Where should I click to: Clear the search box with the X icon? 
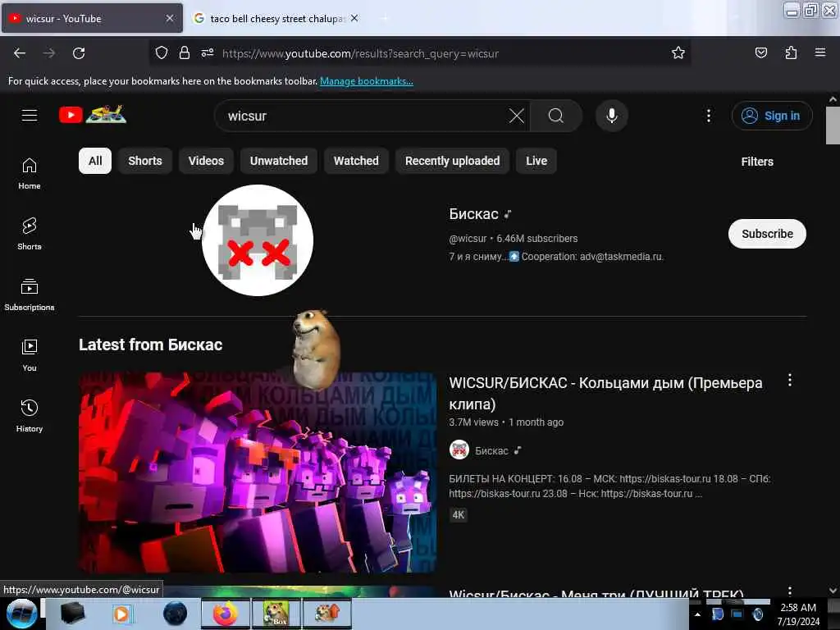tap(517, 116)
